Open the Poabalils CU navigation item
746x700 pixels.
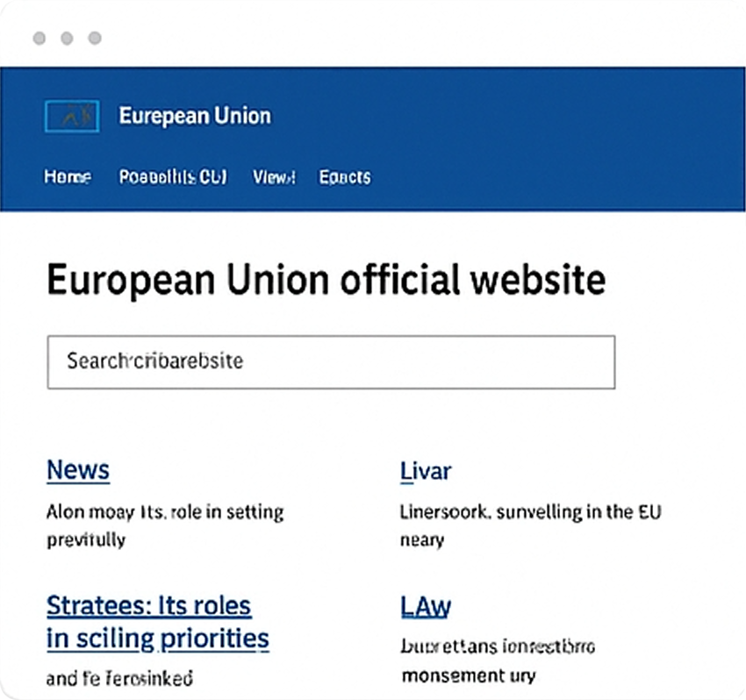pyautogui.click(x=172, y=177)
